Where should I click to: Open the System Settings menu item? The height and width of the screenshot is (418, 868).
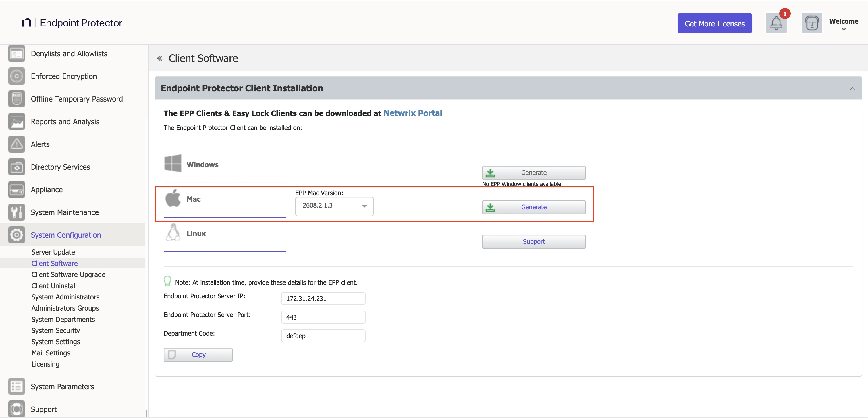[x=56, y=342]
